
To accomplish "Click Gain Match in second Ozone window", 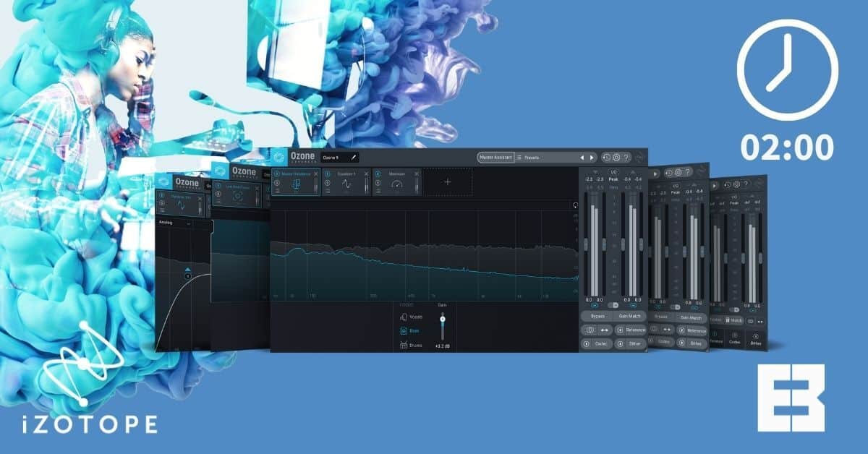I will pyautogui.click(x=690, y=318).
